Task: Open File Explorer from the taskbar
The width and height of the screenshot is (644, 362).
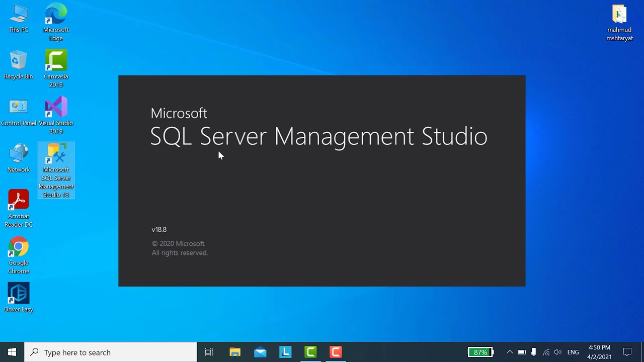Action: coord(235,352)
